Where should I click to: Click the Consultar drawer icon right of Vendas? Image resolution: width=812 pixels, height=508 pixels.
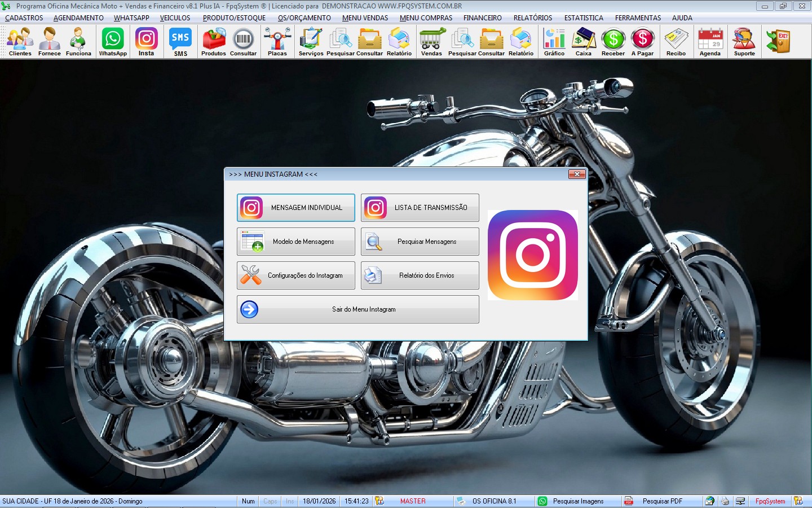coord(492,42)
